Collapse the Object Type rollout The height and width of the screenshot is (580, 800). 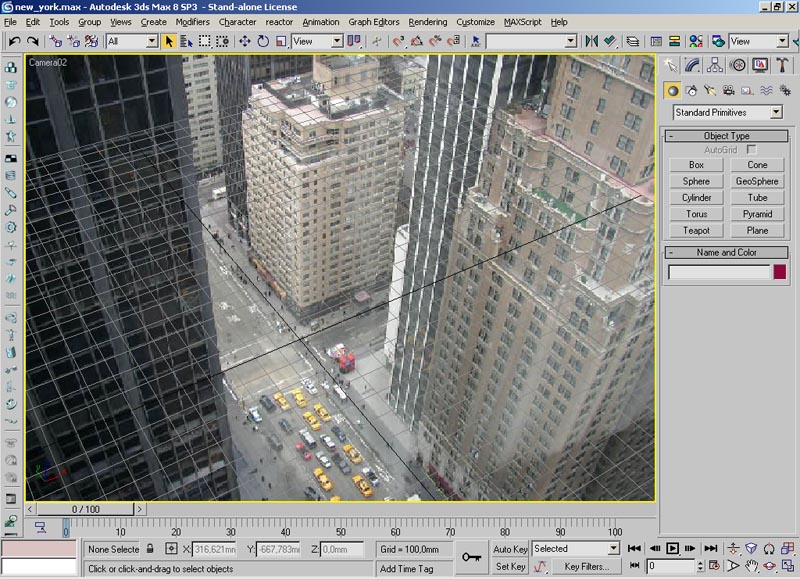coord(726,136)
